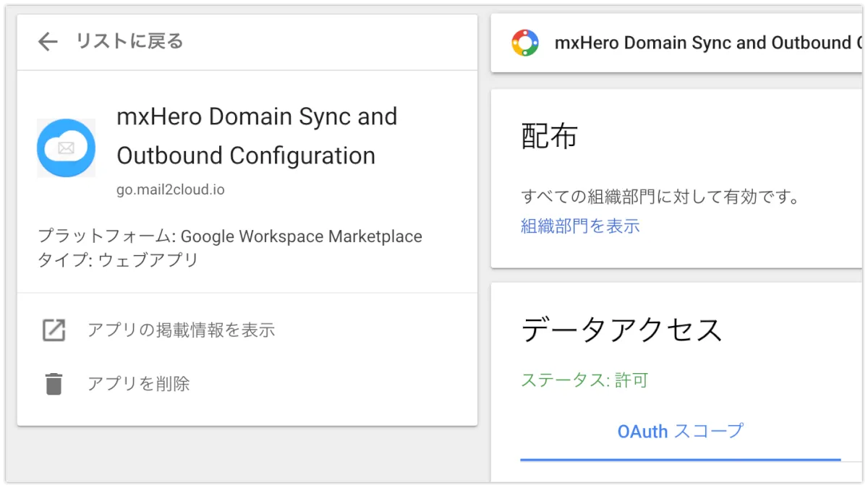
Task: Click the trash can delete icon
Action: tap(54, 384)
